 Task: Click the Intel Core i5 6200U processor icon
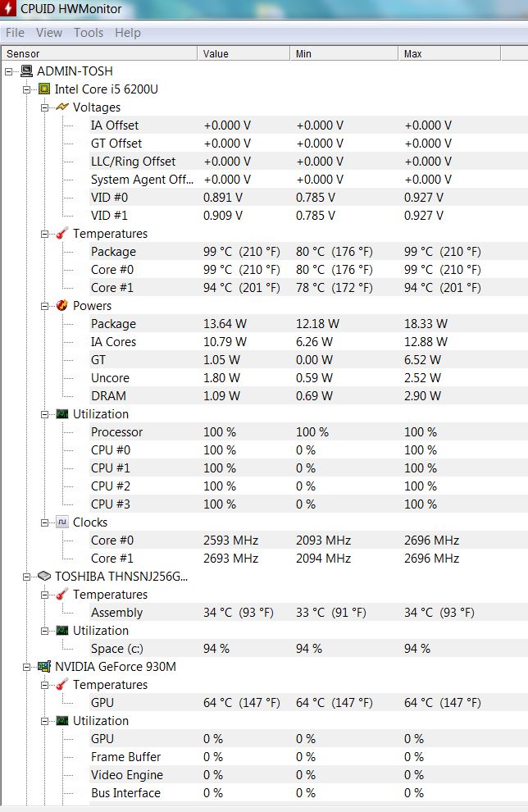click(x=43, y=89)
